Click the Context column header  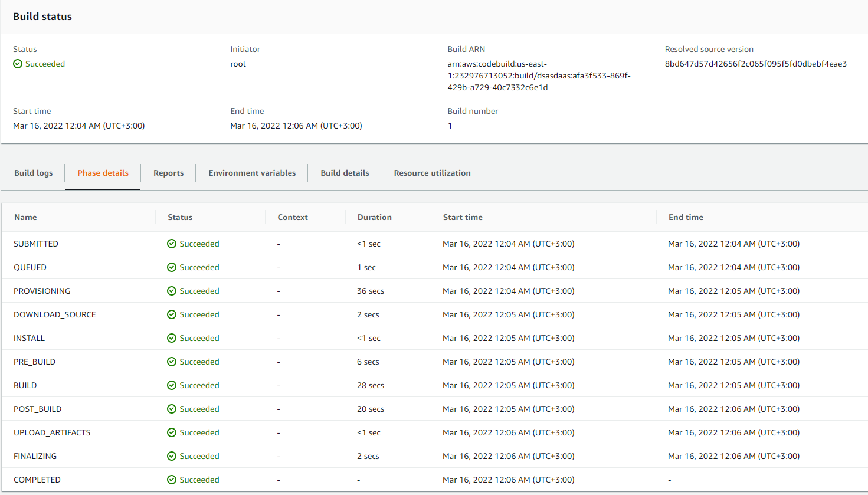click(293, 217)
